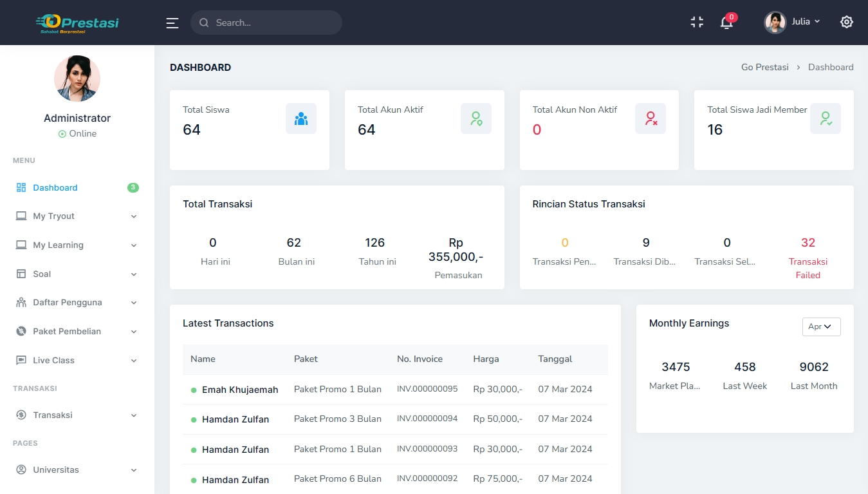Click Julia's small avatar in header

click(775, 22)
